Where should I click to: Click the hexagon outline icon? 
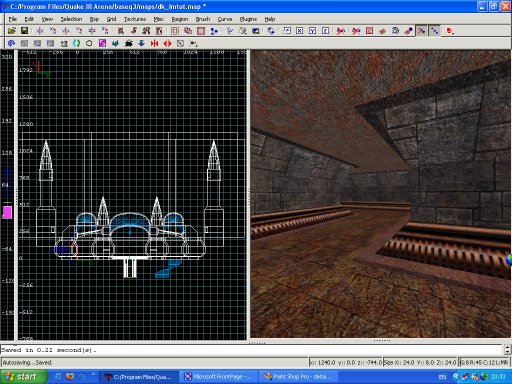pos(89,43)
